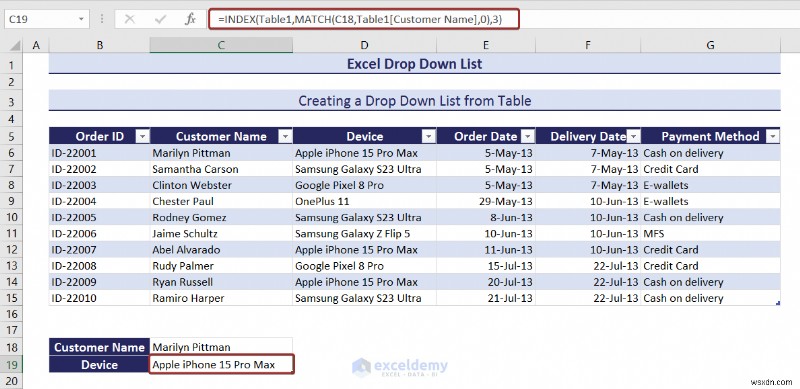Select column E header

[486, 45]
